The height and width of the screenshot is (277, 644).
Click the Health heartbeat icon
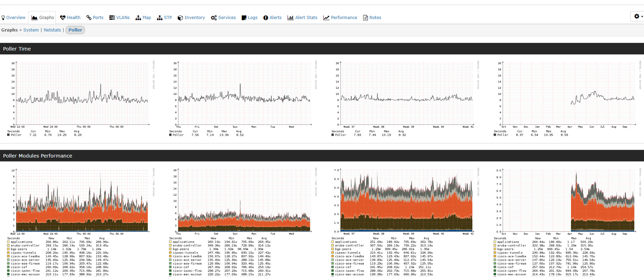[x=63, y=18]
